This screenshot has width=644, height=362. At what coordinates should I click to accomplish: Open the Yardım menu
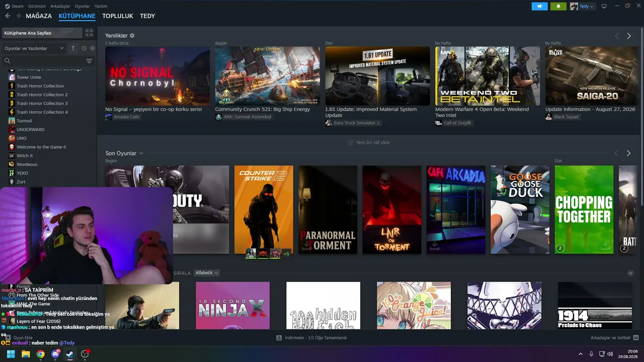pos(101,6)
